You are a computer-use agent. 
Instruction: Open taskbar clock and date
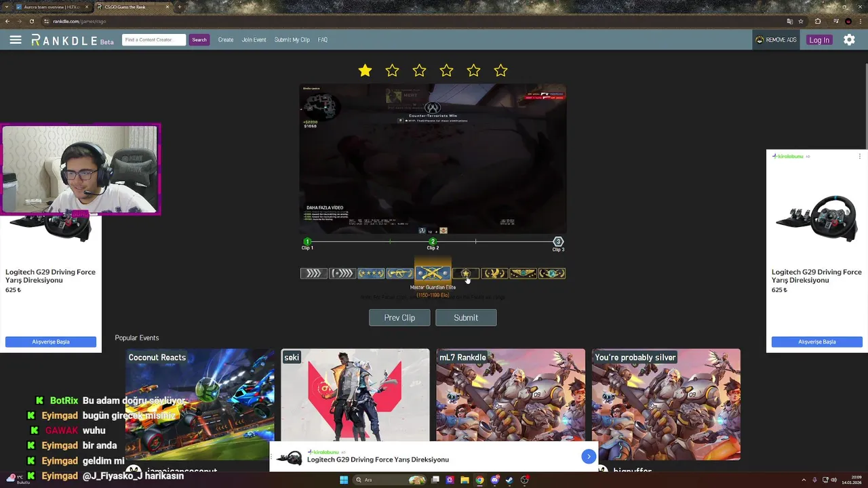coord(850,480)
